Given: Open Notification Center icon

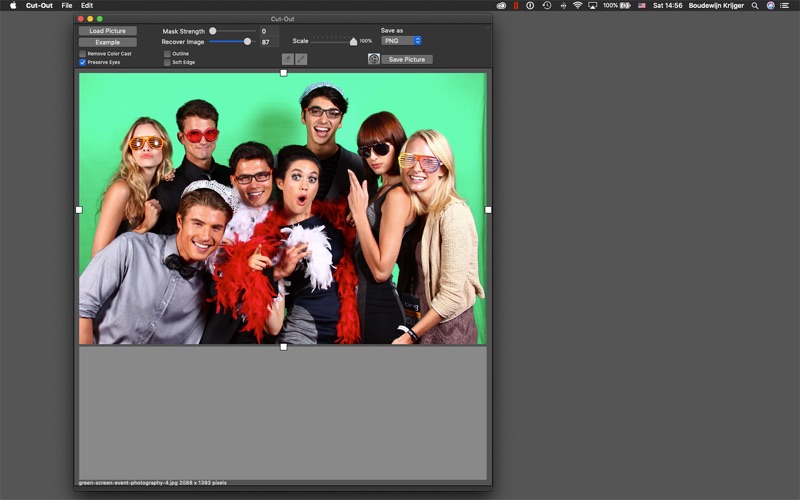Looking at the screenshot, I should tap(786, 5).
